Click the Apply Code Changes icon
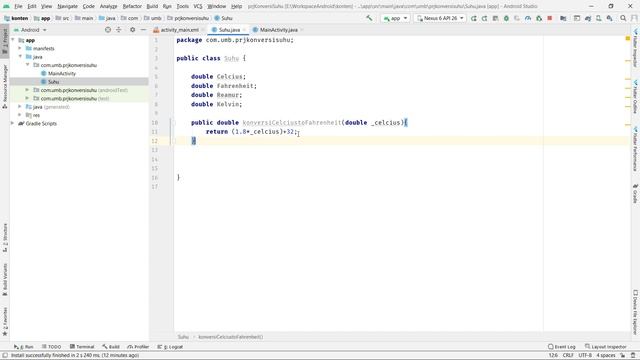Screen dimensions: 640x360 [x=495, y=18]
